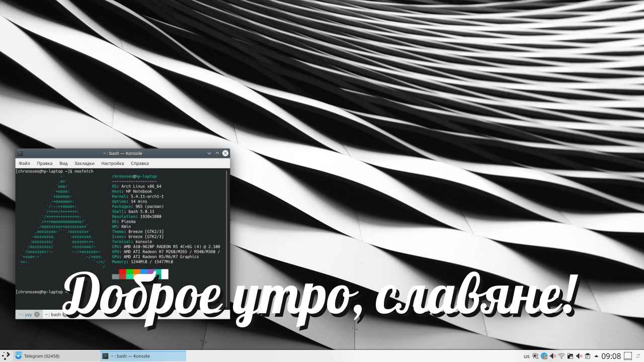This screenshot has width=644, height=362.
Task: Click the Konsole title bar text
Action: tap(122, 153)
